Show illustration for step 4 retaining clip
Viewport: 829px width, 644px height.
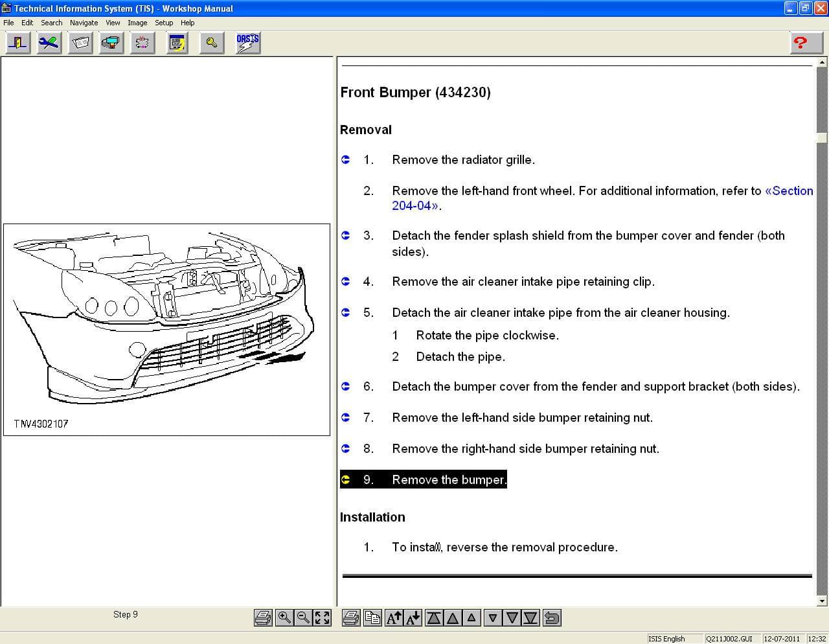[346, 281]
